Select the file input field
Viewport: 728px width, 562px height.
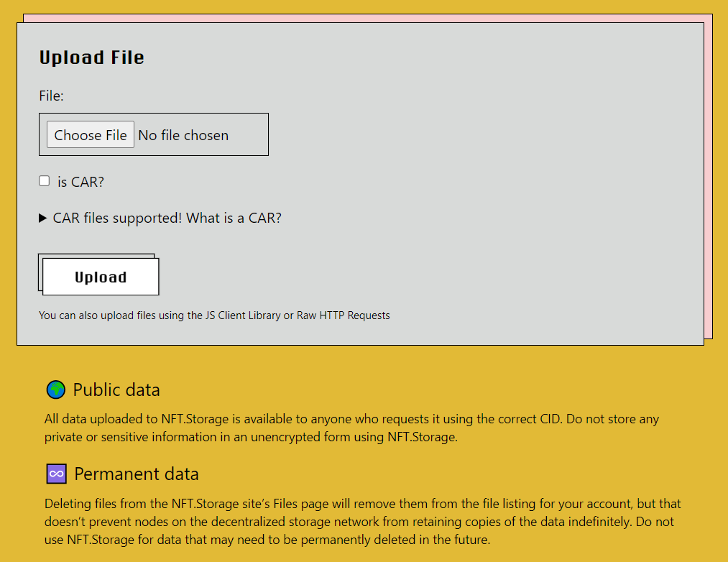coord(154,134)
